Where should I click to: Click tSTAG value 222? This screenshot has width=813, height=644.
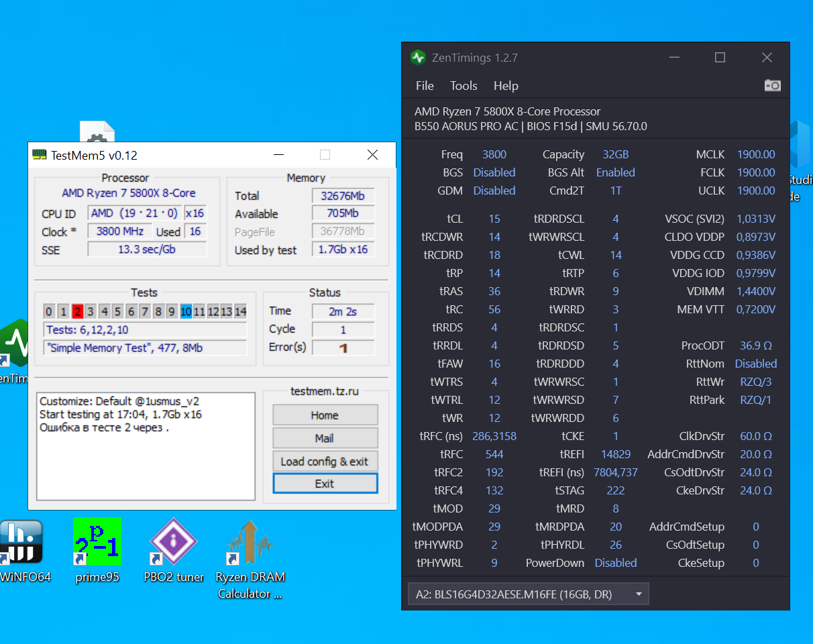(x=616, y=491)
